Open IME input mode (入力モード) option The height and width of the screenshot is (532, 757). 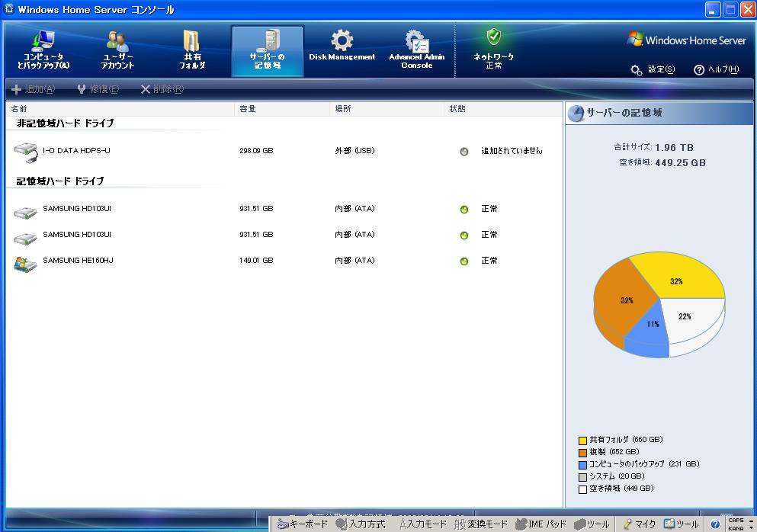[x=423, y=524]
